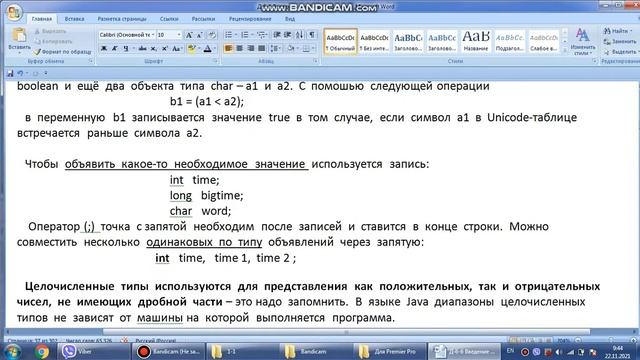640x360 pixels.
Task: Apply the Подзаголовок style
Action: [510, 41]
